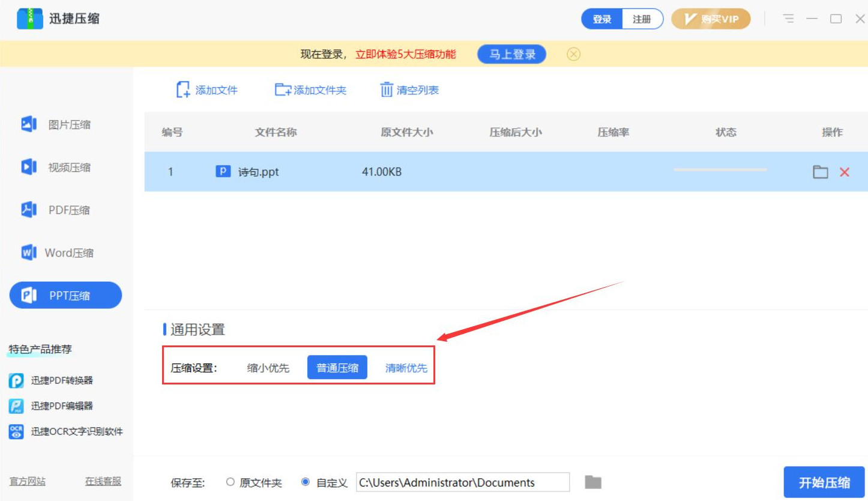Dismiss the yellow login banner with circle X

(x=574, y=55)
